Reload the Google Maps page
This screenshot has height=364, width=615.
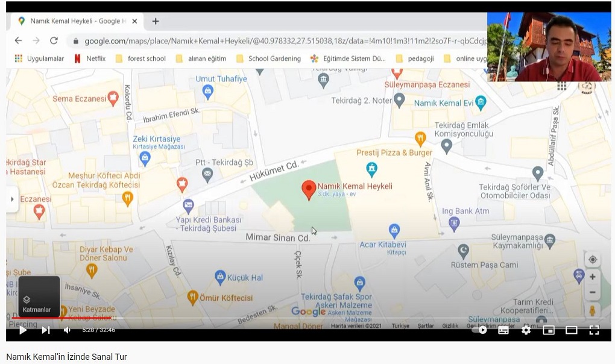click(54, 41)
